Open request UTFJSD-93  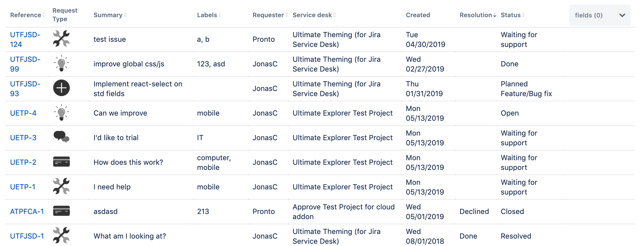[x=25, y=89]
